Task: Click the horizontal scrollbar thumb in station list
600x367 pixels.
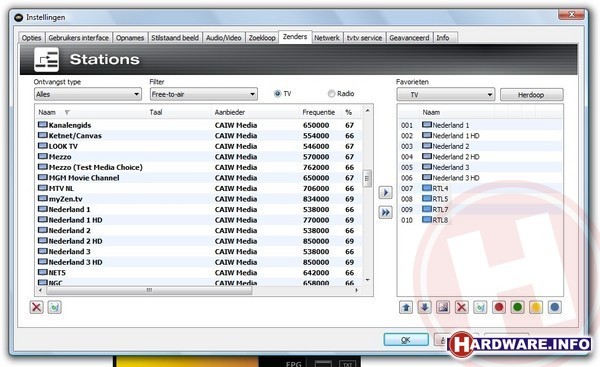Action: coord(149,290)
